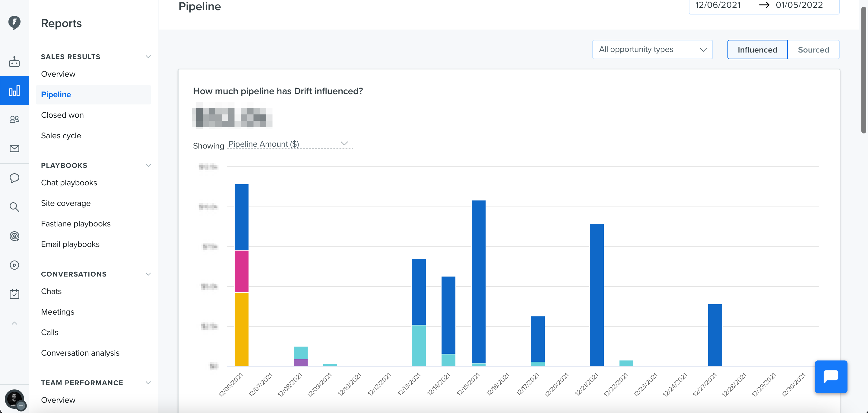Open the Chats report
This screenshot has height=413, width=868.
[x=51, y=291]
